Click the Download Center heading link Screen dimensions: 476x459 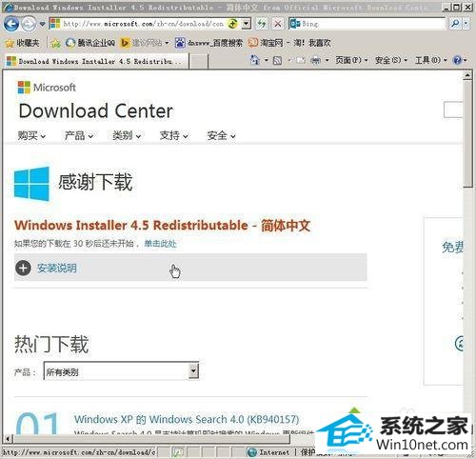tap(95, 111)
